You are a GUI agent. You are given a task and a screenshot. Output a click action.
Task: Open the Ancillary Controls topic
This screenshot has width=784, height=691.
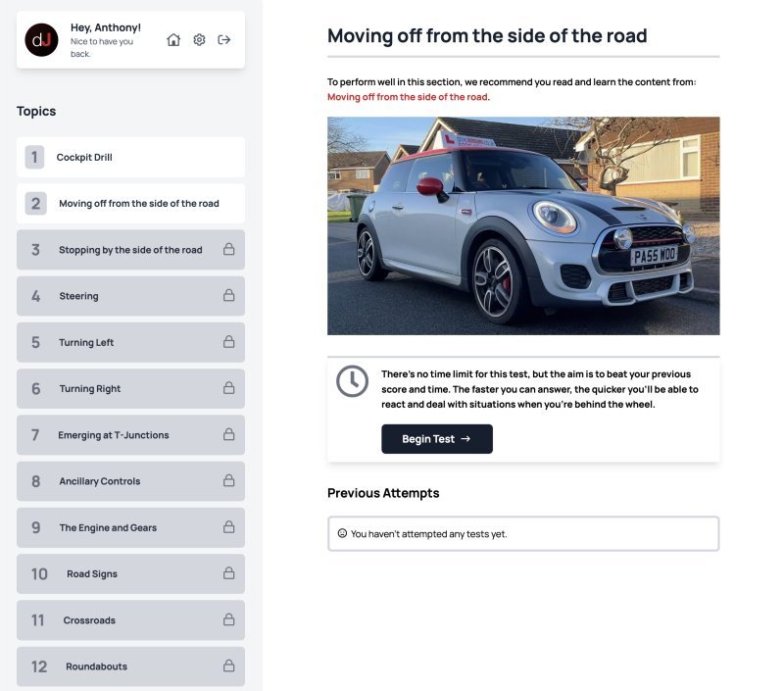tap(130, 481)
